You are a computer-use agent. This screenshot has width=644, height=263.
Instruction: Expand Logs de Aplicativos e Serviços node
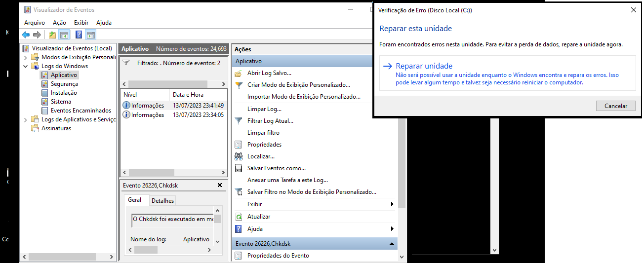coord(26,119)
